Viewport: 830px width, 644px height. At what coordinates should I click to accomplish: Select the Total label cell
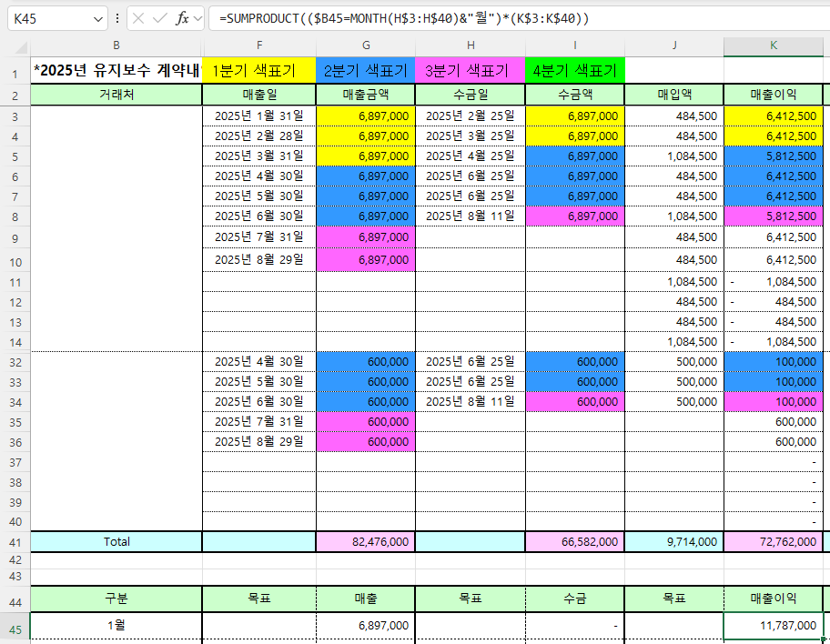(116, 542)
